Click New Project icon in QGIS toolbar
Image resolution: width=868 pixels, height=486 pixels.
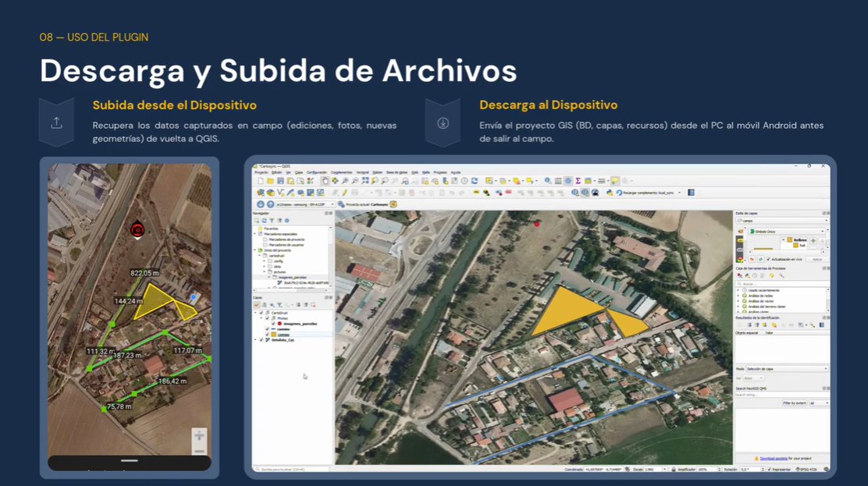(x=260, y=181)
